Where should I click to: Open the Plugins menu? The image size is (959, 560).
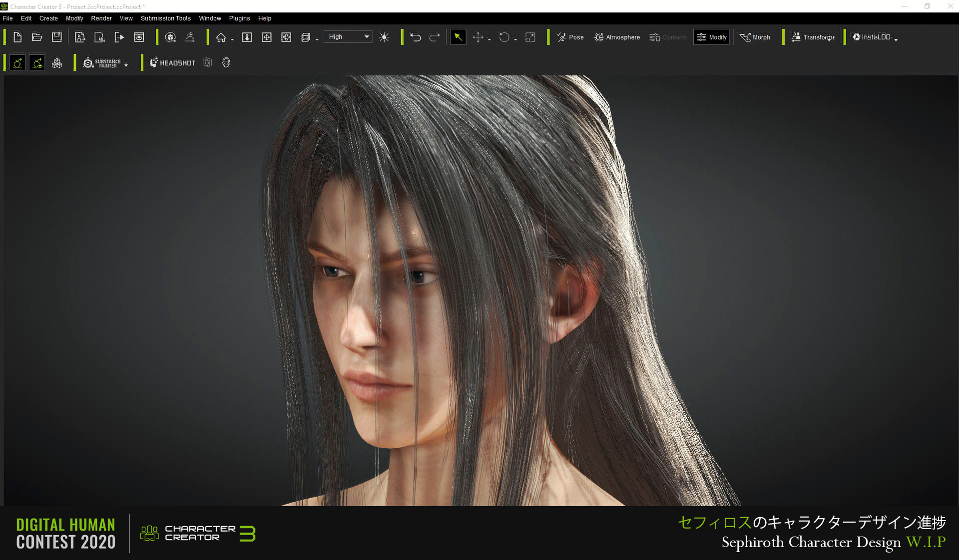(239, 18)
